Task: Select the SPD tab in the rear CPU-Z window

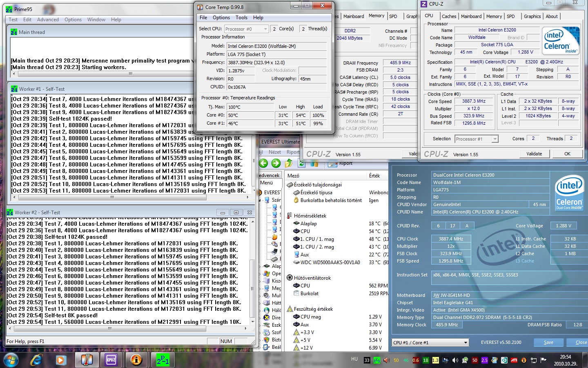Action: tap(393, 16)
